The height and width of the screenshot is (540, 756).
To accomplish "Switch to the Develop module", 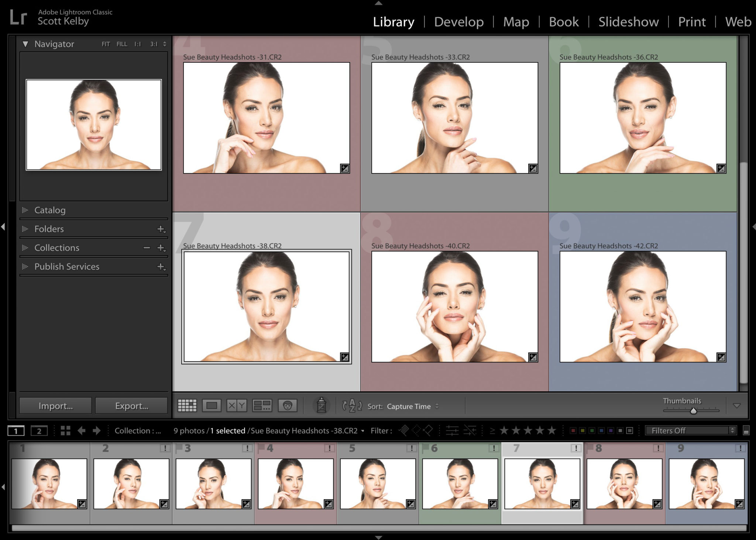I will click(x=458, y=22).
